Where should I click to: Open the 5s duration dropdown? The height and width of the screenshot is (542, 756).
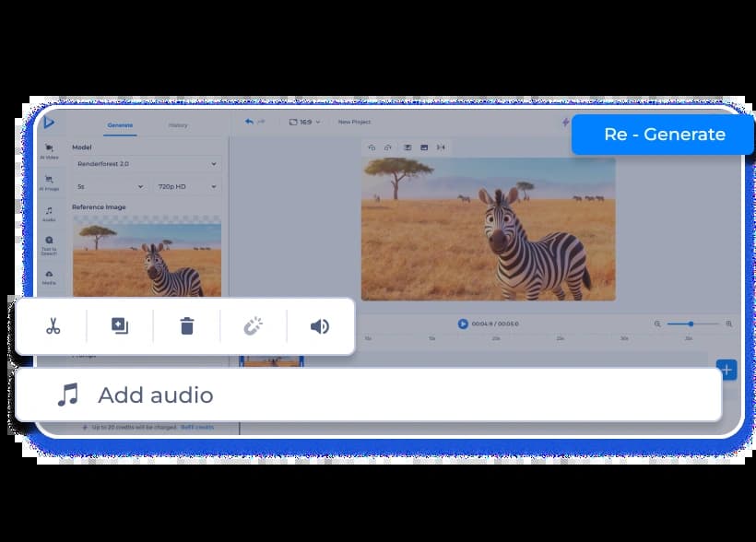(x=109, y=187)
